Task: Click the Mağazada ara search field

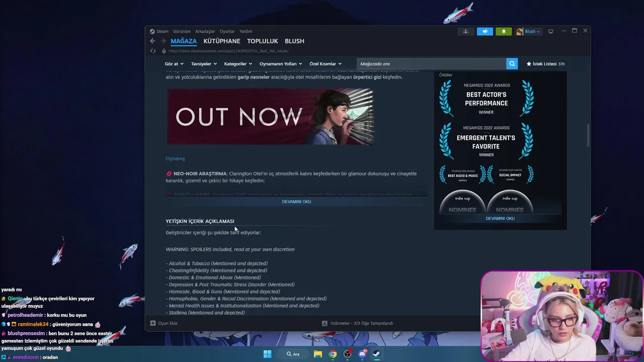Action: pyautogui.click(x=432, y=64)
